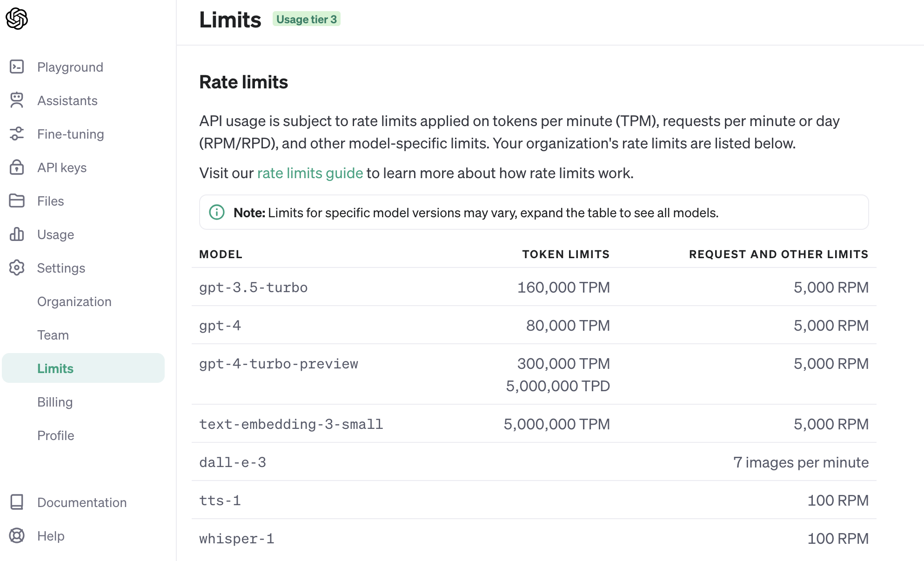The height and width of the screenshot is (561, 924).
Task: Click the OpenAI logo icon top-left
Action: (x=17, y=19)
